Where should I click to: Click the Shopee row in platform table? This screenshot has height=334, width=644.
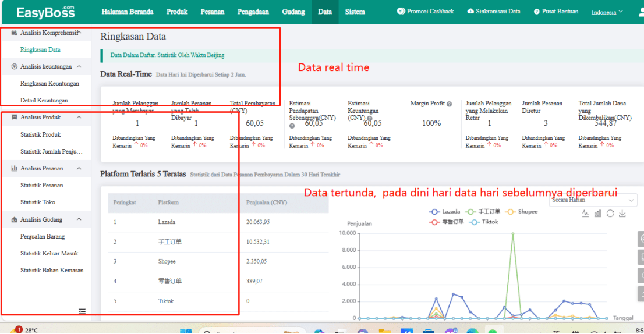218,261
